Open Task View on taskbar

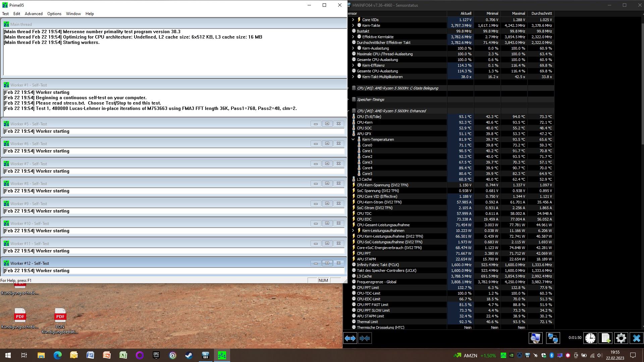24,355
